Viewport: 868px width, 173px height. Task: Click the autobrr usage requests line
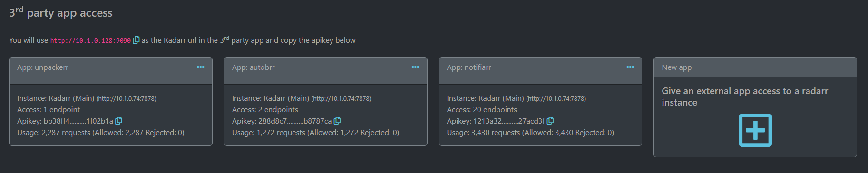315,133
